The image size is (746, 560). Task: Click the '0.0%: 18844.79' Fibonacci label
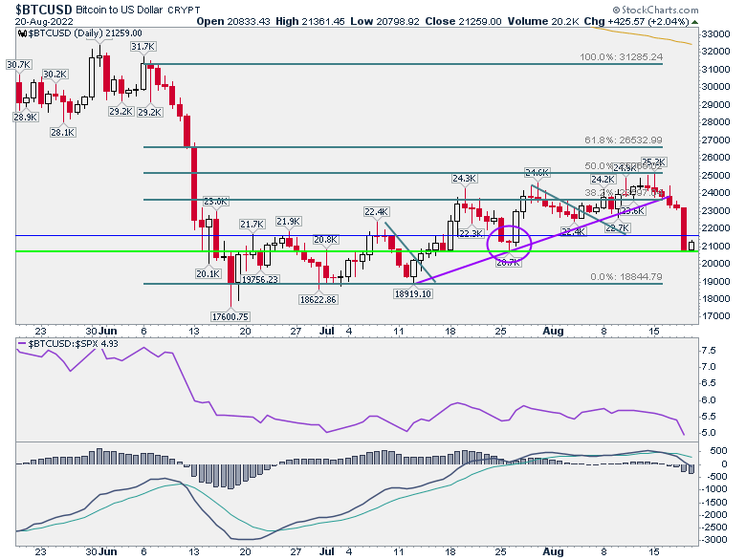pos(626,277)
